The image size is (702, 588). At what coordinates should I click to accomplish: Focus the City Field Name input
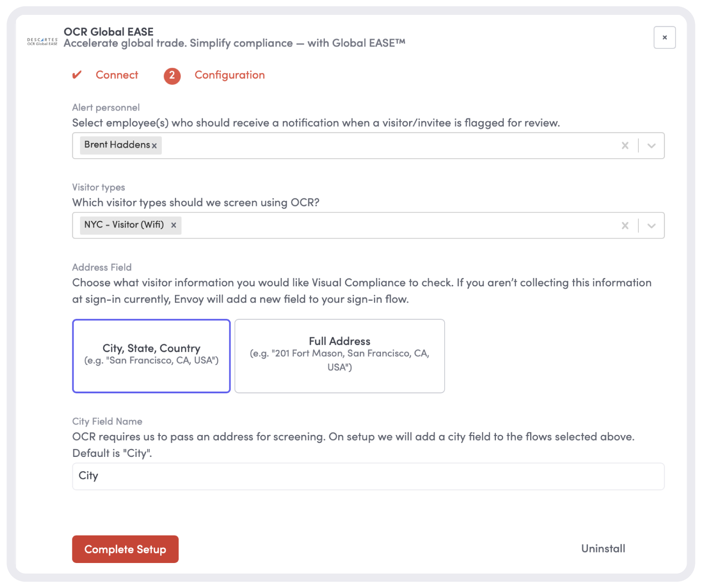pos(368,476)
